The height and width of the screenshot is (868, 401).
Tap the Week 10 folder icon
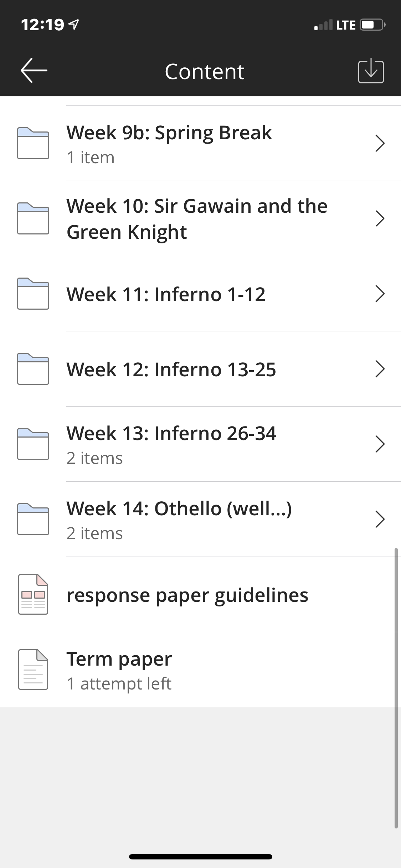(x=33, y=218)
